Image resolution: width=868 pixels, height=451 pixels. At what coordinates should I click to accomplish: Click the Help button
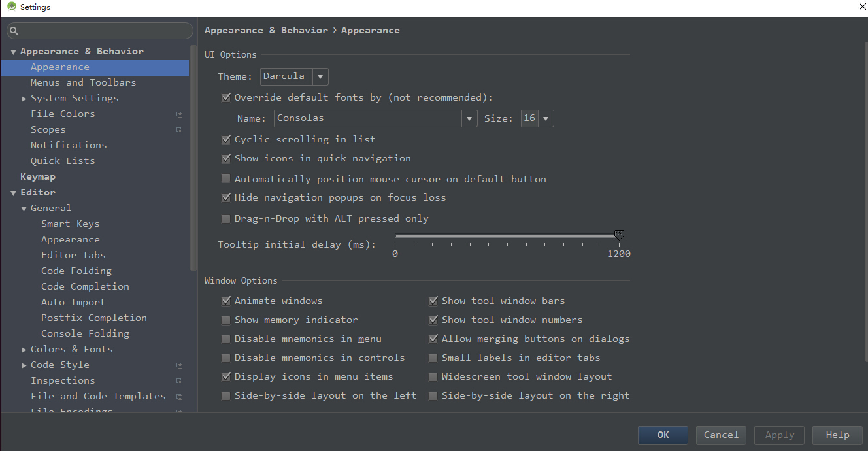pyautogui.click(x=837, y=435)
